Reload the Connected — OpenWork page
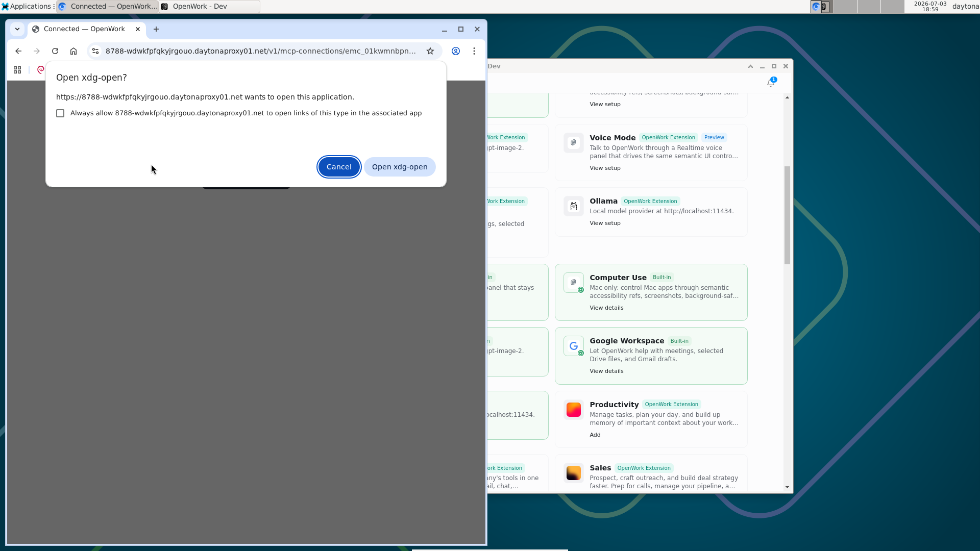This screenshot has height=551, width=980. (x=55, y=51)
